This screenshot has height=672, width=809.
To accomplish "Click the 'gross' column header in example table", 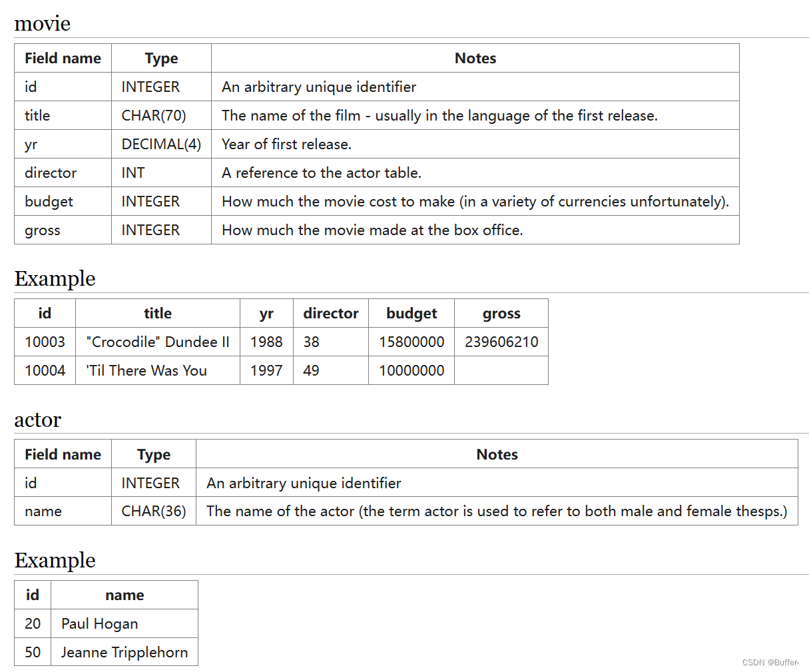I will 501,313.
